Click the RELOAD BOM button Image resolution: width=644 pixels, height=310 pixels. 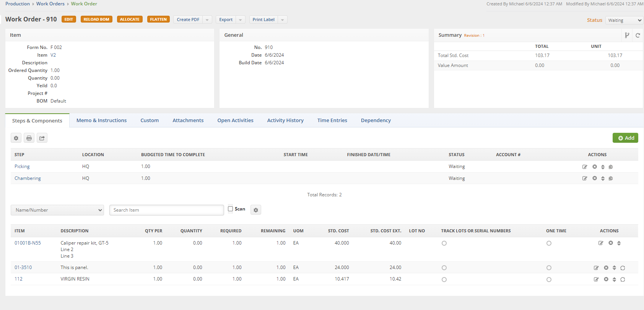(96, 20)
